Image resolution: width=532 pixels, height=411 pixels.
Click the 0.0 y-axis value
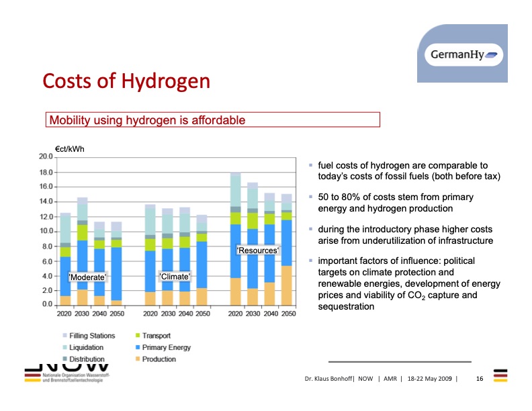[x=48, y=304]
